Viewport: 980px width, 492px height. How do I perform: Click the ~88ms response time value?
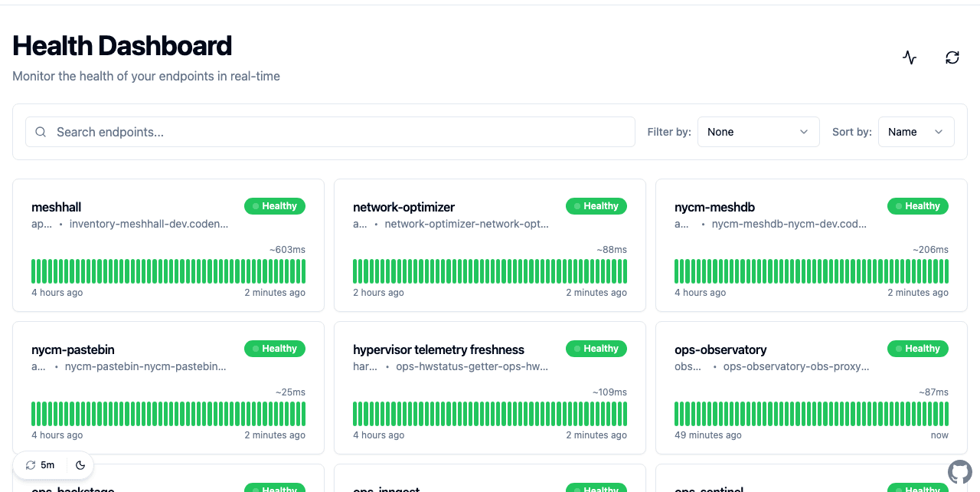(612, 250)
